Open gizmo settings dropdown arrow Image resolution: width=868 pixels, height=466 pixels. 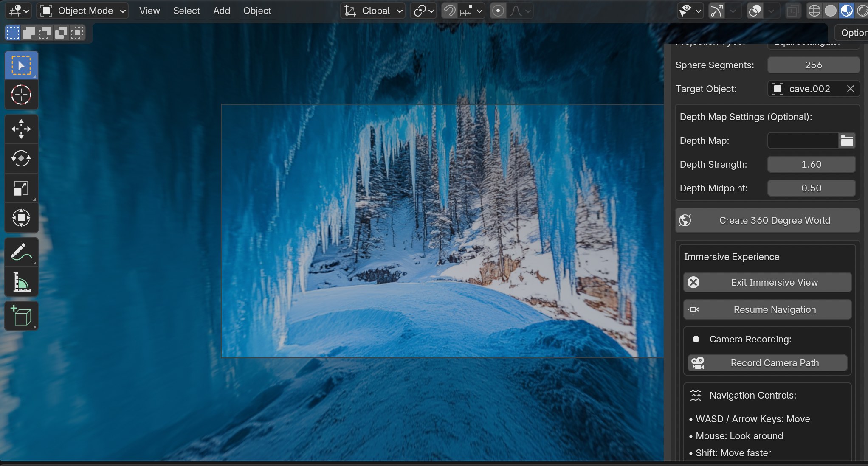click(733, 11)
